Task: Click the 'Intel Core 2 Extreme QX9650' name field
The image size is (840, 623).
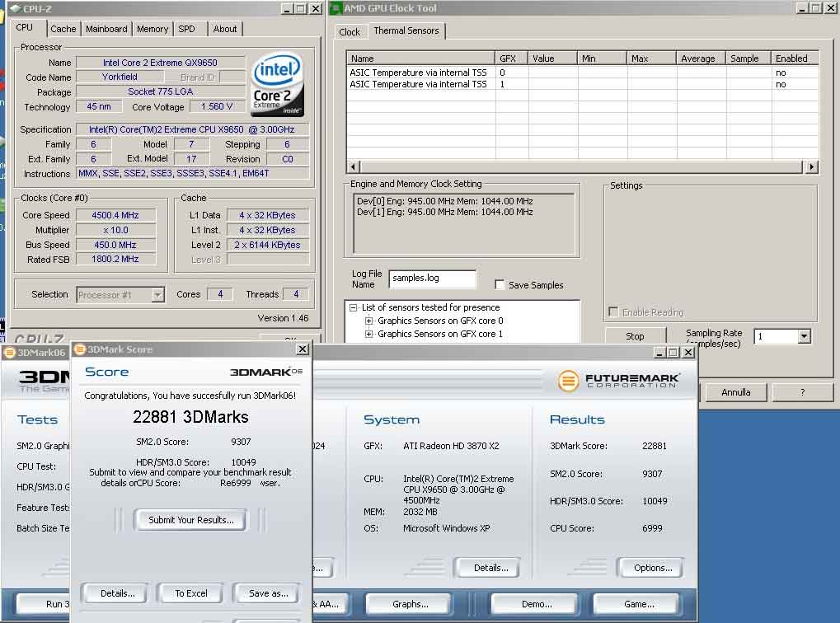Action: coord(160,63)
